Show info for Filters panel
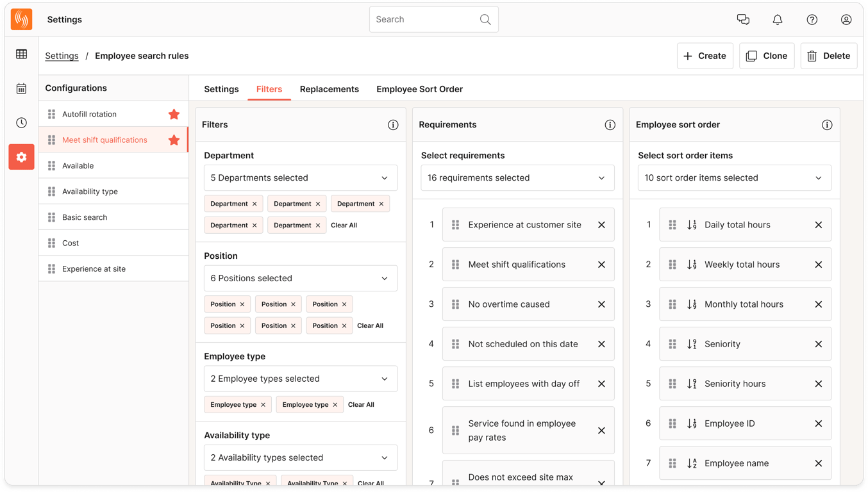 [393, 125]
